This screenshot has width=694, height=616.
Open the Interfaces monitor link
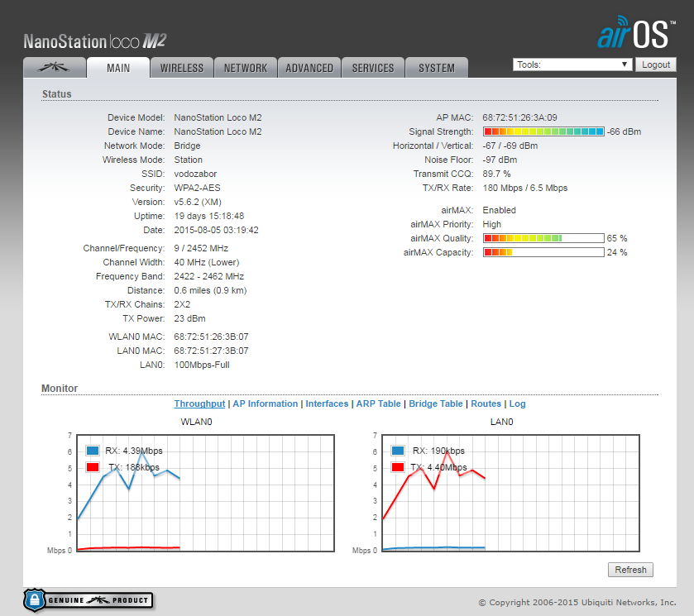coord(327,404)
